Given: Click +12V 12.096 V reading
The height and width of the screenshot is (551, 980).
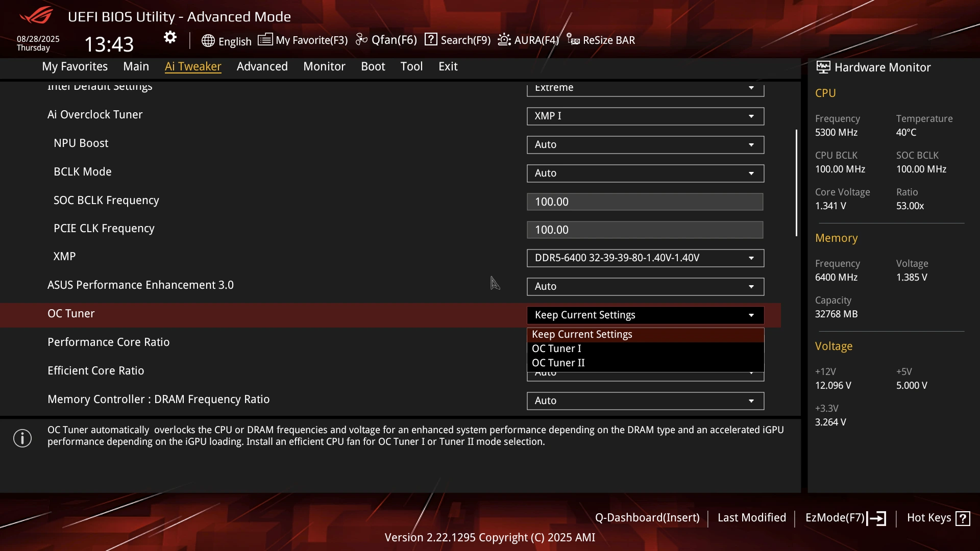Looking at the screenshot, I should tap(833, 386).
